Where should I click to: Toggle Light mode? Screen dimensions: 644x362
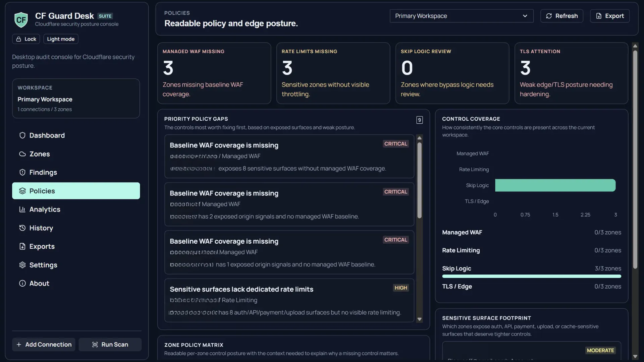(61, 39)
